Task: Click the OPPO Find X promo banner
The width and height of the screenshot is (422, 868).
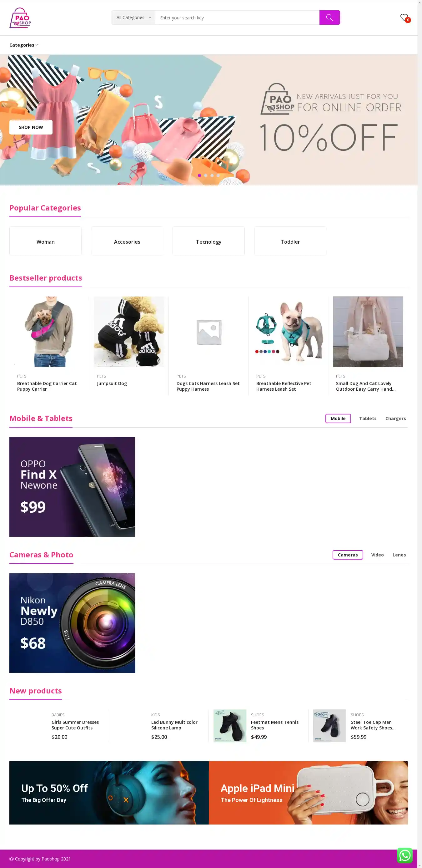Action: [x=73, y=487]
